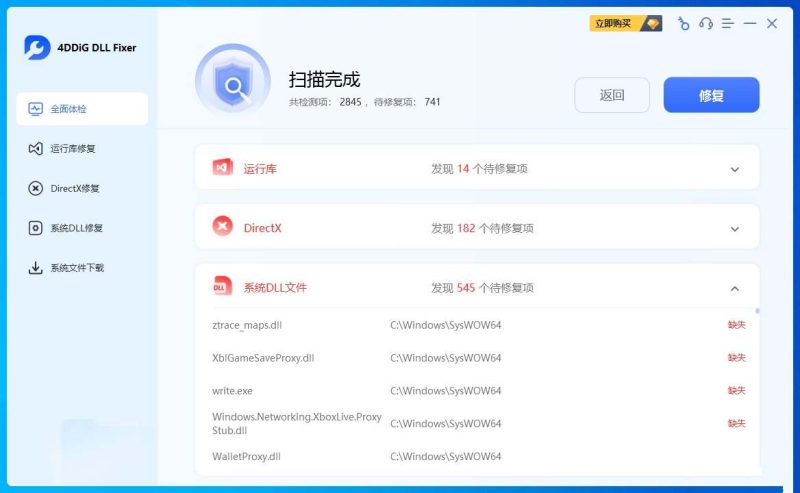This screenshot has height=493, width=800.
Task: Click the 全面体检 monitor icon
Action: (35, 109)
